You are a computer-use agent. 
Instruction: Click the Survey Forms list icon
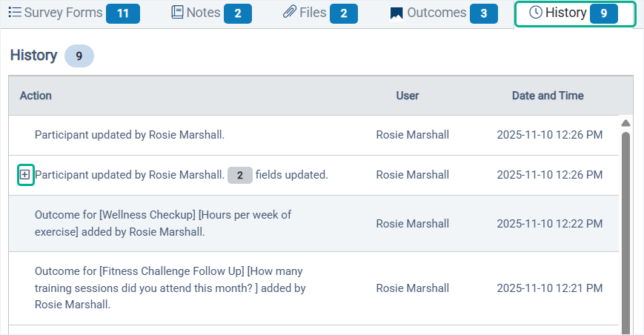point(14,13)
